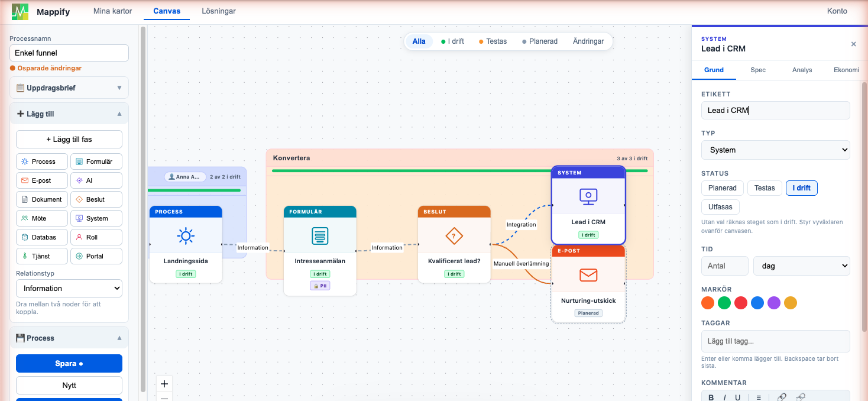The height and width of the screenshot is (401, 868).
Task: Apply italic in the Kommentar toolbar
Action: coord(725,397)
